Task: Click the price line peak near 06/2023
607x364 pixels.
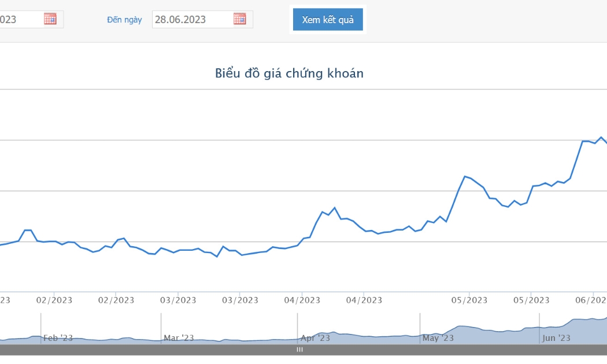Action: tap(601, 138)
